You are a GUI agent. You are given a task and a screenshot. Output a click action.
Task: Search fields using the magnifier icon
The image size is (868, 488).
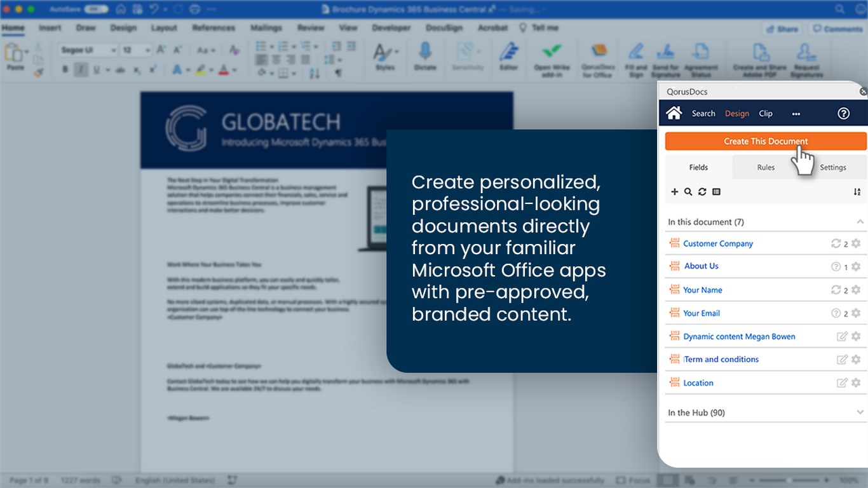coord(688,192)
